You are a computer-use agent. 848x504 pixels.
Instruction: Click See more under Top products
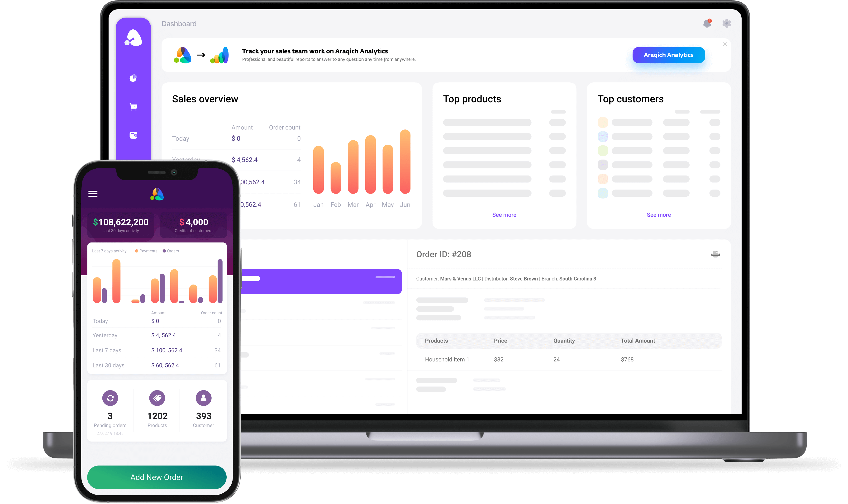[x=504, y=215]
